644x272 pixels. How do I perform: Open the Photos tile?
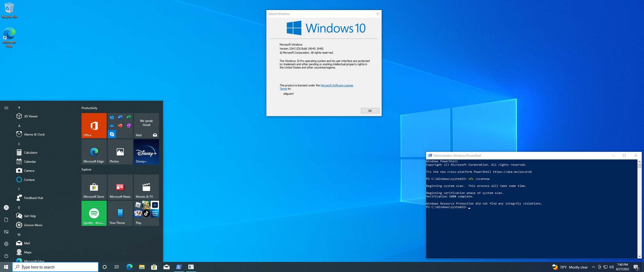click(x=120, y=152)
